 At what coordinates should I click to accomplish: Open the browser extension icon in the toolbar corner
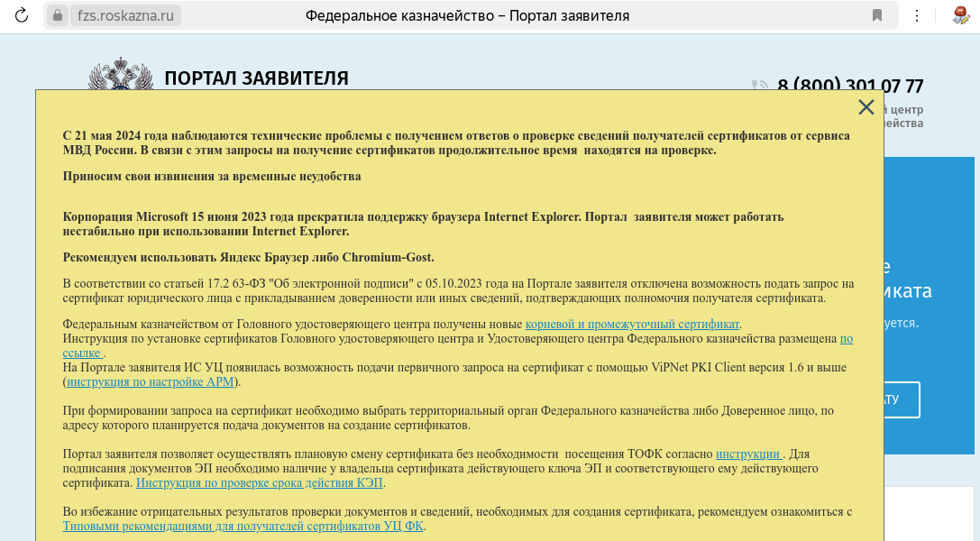(x=961, y=15)
